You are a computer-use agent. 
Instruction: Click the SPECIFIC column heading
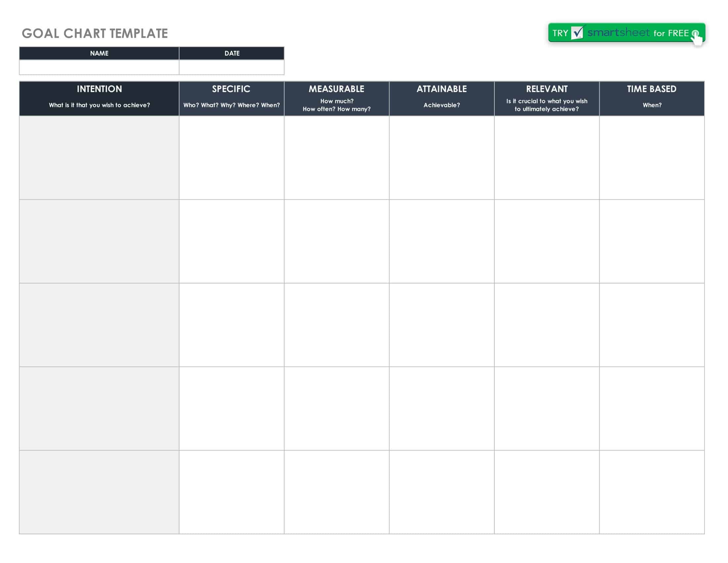click(x=231, y=89)
